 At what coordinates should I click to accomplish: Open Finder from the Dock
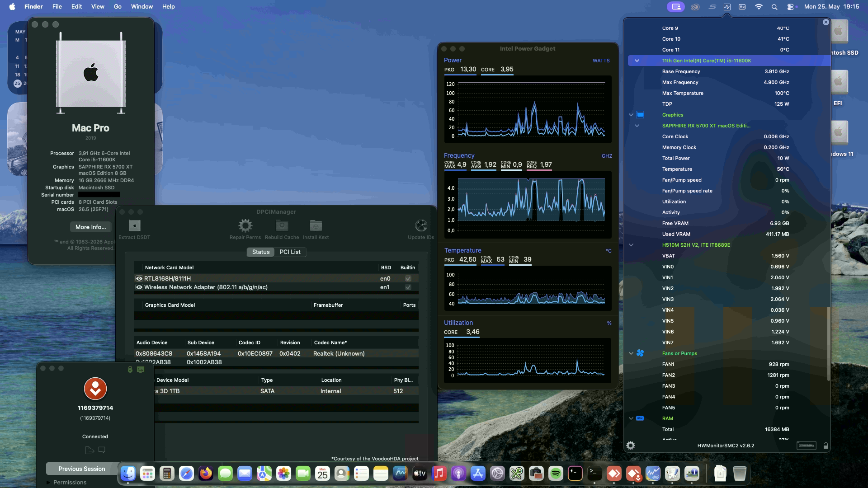point(128,474)
